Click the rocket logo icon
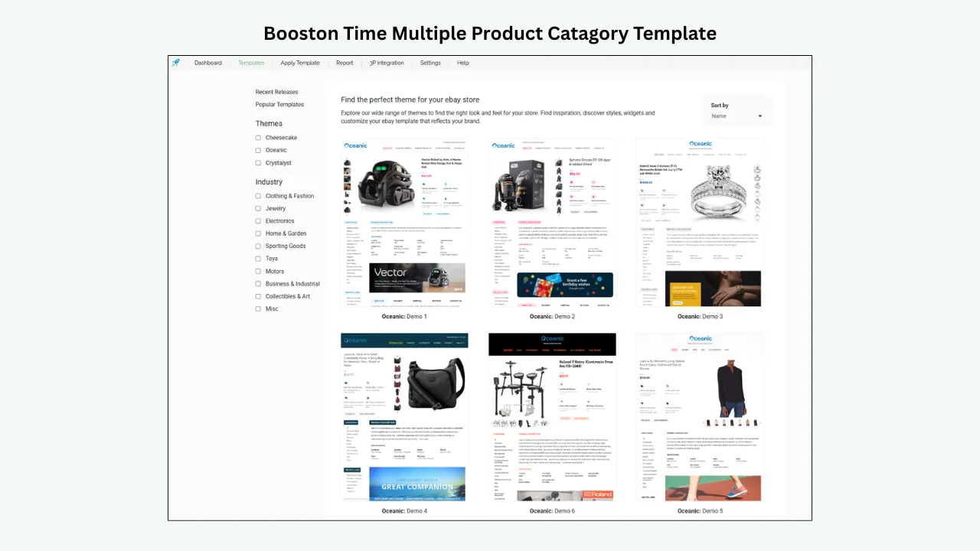Viewport: 980px width, 551px height. (176, 63)
